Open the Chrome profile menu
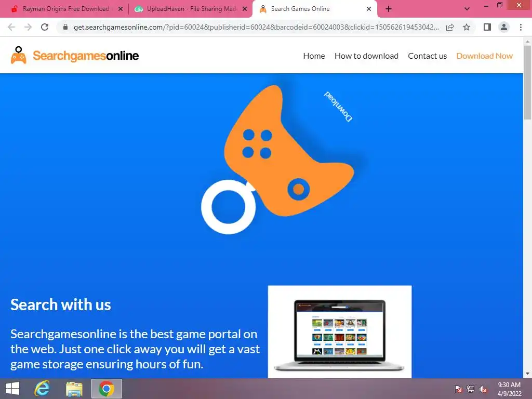Image resolution: width=532 pixels, height=399 pixels. [x=504, y=27]
